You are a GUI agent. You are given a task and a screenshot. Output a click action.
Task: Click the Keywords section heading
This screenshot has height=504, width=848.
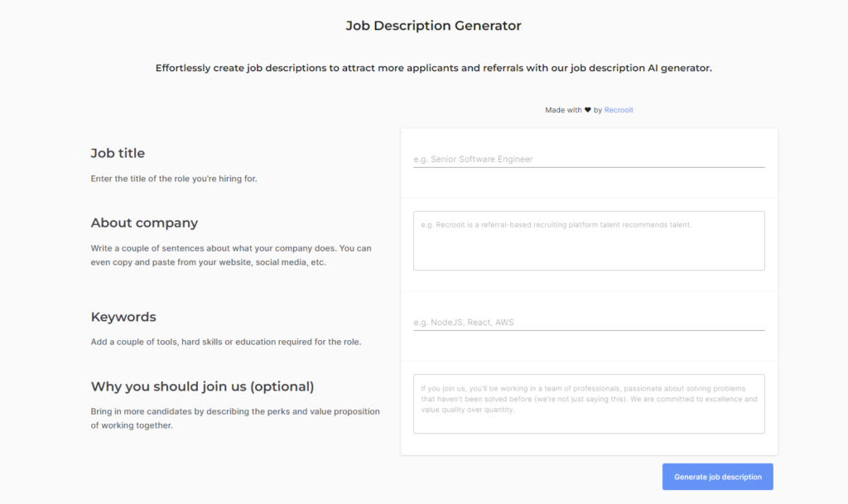(123, 317)
